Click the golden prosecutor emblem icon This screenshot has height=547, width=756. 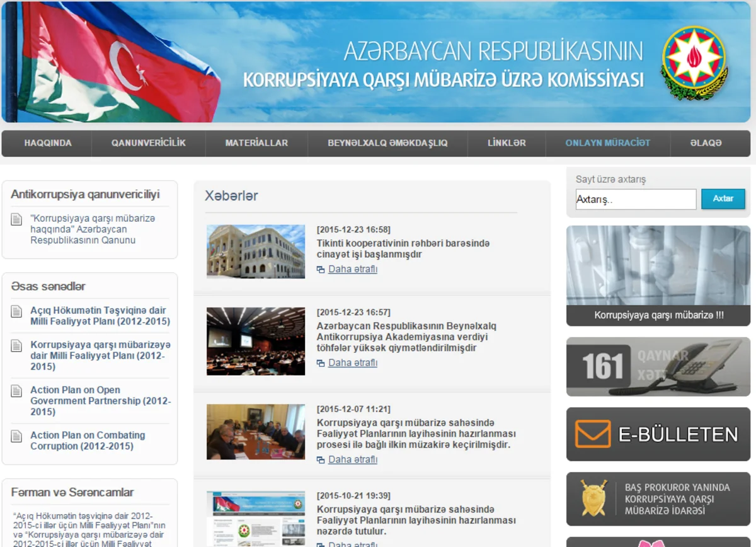[594, 498]
